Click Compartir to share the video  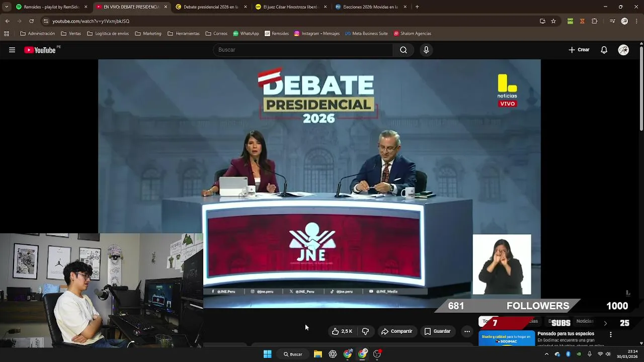(x=396, y=331)
